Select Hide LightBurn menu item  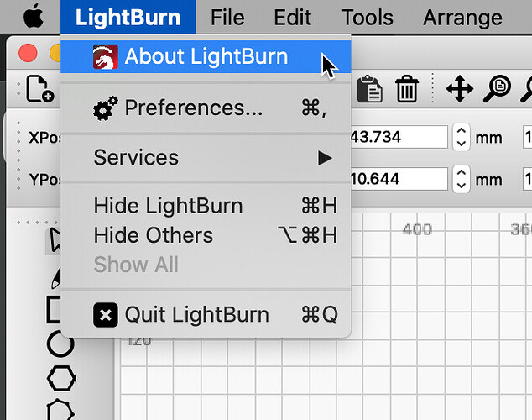coord(168,206)
